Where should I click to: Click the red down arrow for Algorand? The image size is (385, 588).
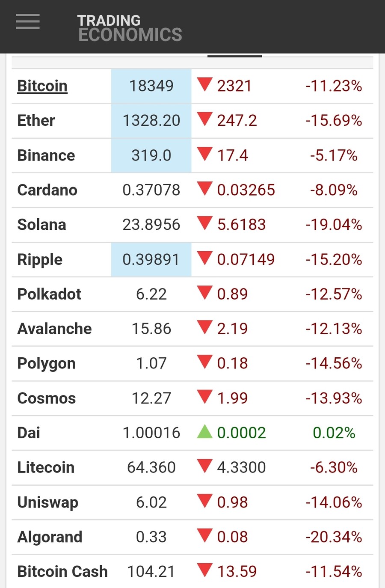[205, 535]
